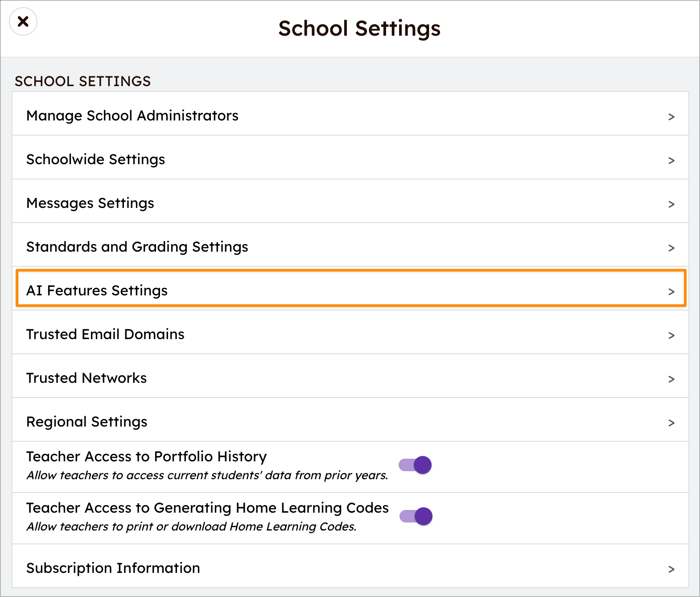Expand Messages Settings via its chevron
The height and width of the screenshot is (597, 700).
point(671,204)
